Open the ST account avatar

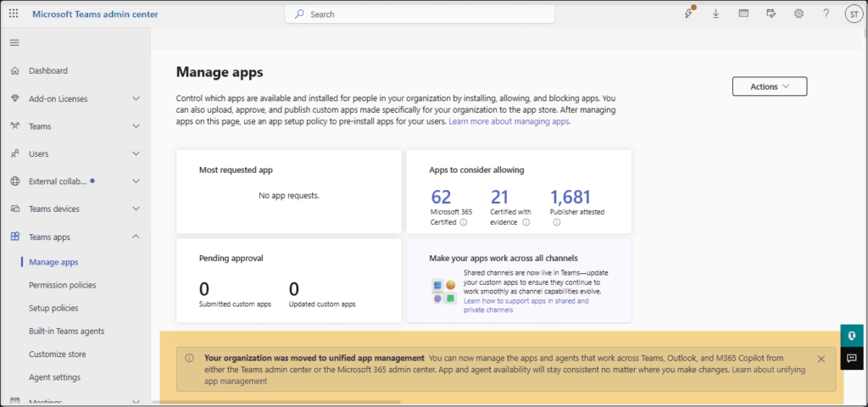point(853,14)
